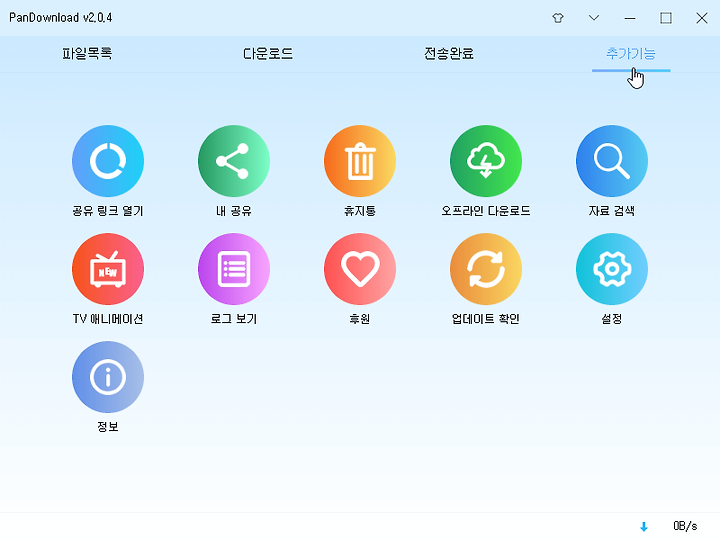Expand the title bar dropdown chevron
This screenshot has width=720, height=540.
594,18
